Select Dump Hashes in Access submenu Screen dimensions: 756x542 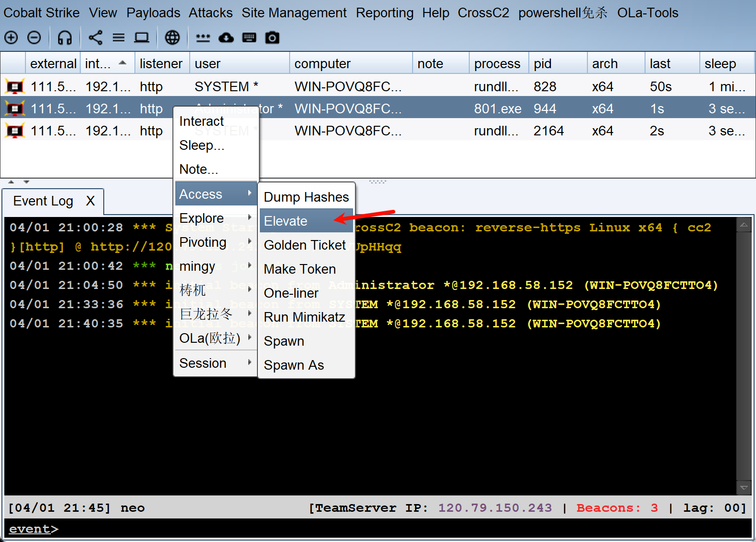pyautogui.click(x=306, y=197)
